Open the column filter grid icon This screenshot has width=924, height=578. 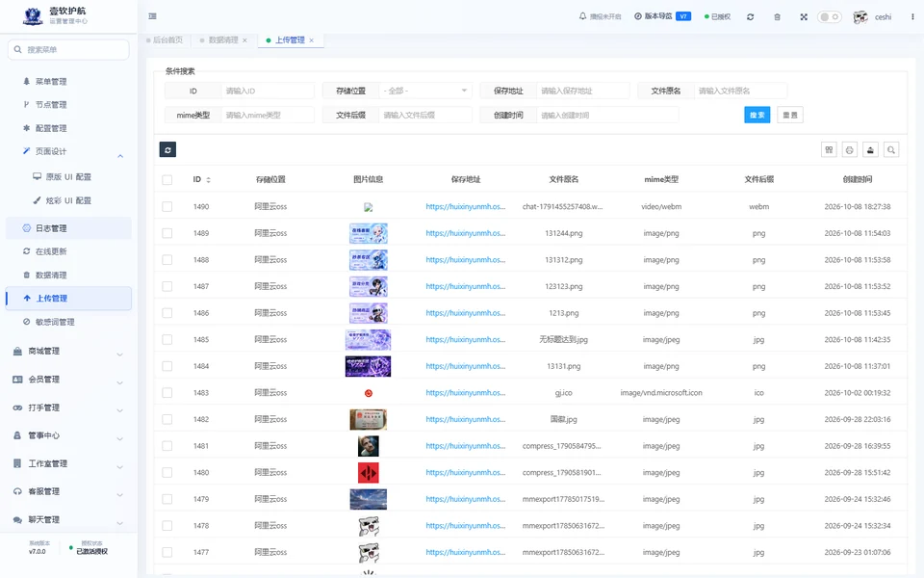coord(829,150)
